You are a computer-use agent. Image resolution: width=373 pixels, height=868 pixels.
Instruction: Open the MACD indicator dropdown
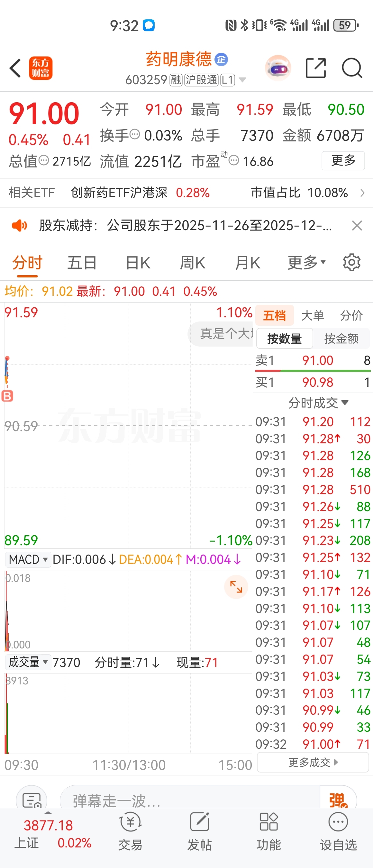click(28, 560)
